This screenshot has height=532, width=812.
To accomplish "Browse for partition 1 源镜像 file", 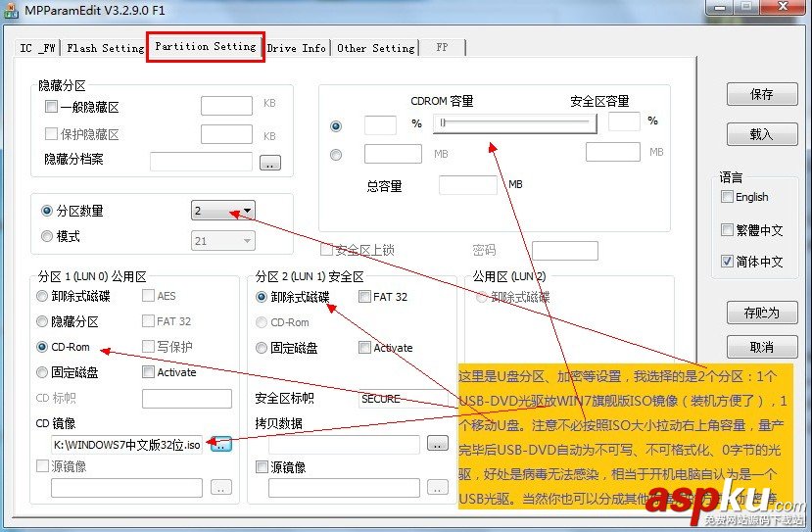I will tap(221, 487).
